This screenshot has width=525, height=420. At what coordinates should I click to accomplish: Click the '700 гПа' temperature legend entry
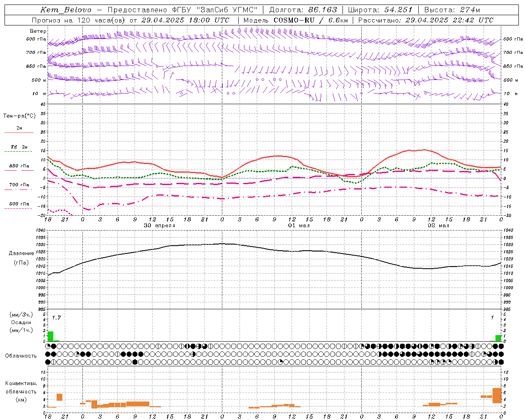click(x=19, y=185)
